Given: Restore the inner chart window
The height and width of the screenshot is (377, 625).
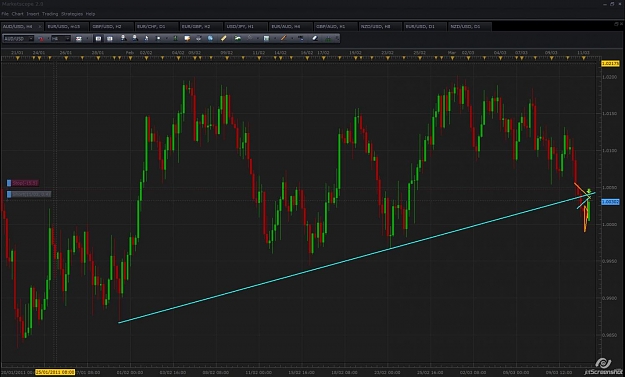Looking at the screenshot, I should [615, 24].
